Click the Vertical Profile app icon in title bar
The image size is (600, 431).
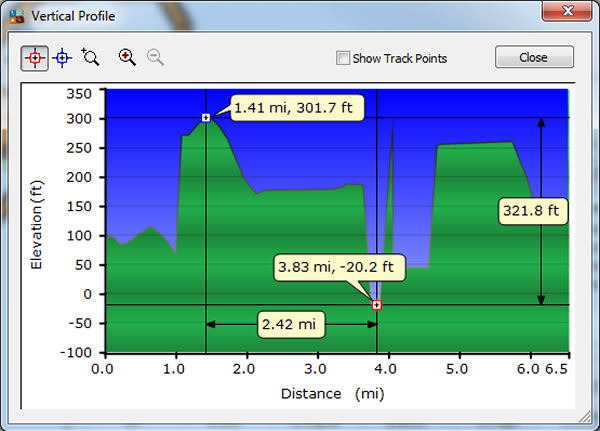pyautogui.click(x=17, y=16)
